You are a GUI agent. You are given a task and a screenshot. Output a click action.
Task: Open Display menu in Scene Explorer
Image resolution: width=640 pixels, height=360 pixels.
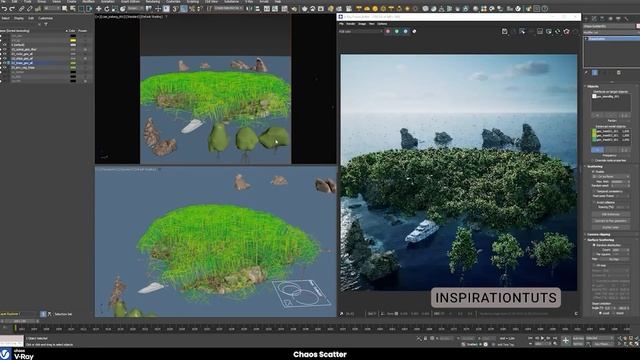(19, 18)
